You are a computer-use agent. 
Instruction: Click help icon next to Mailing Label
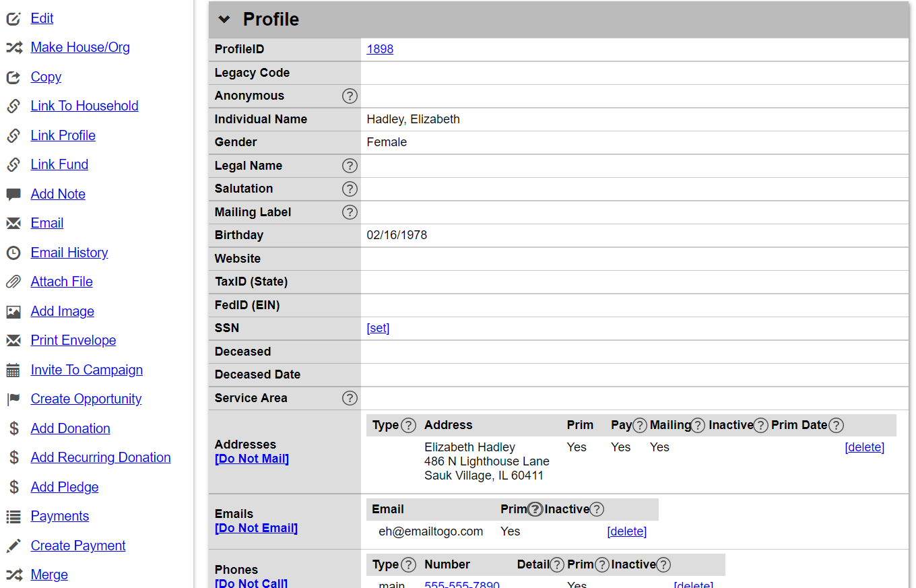350,212
